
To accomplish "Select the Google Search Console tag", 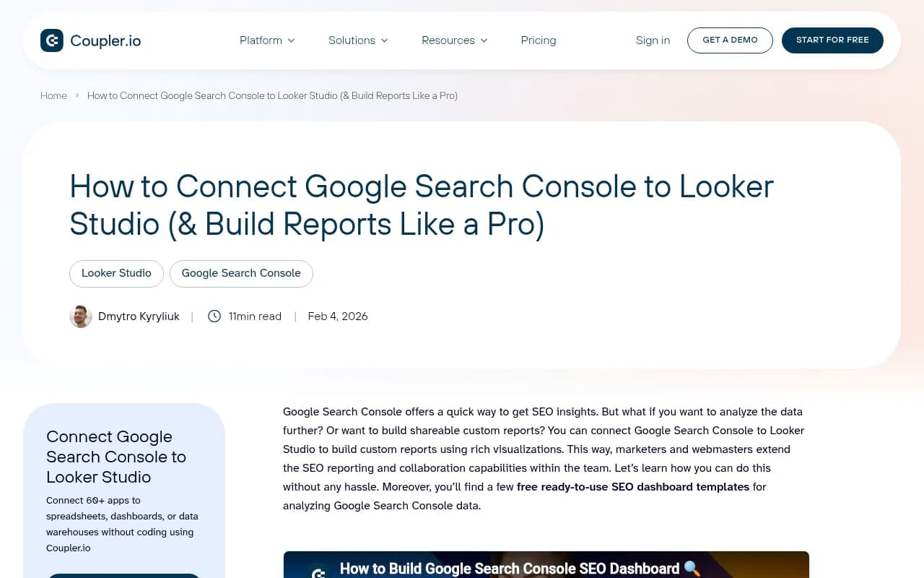I will coord(241,273).
